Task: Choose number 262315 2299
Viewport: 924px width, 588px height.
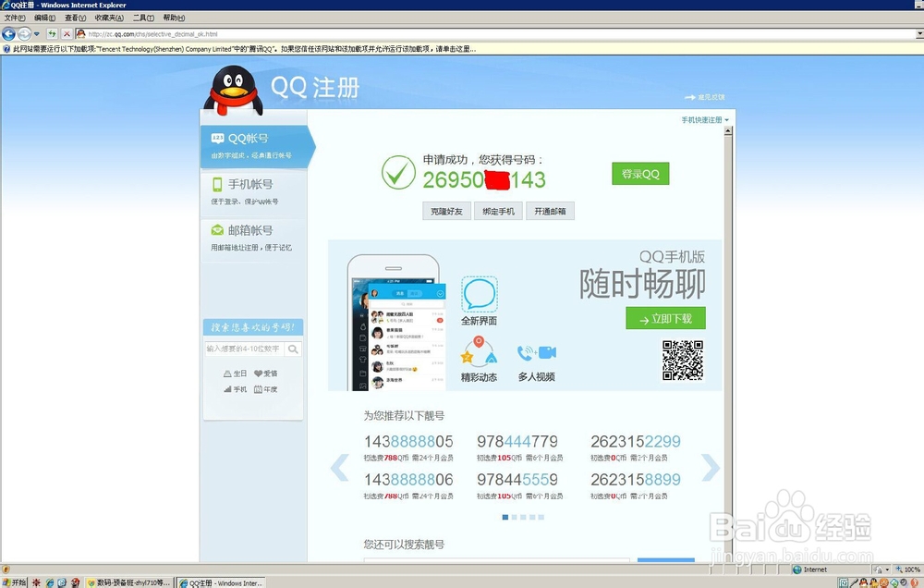Action: 636,442
